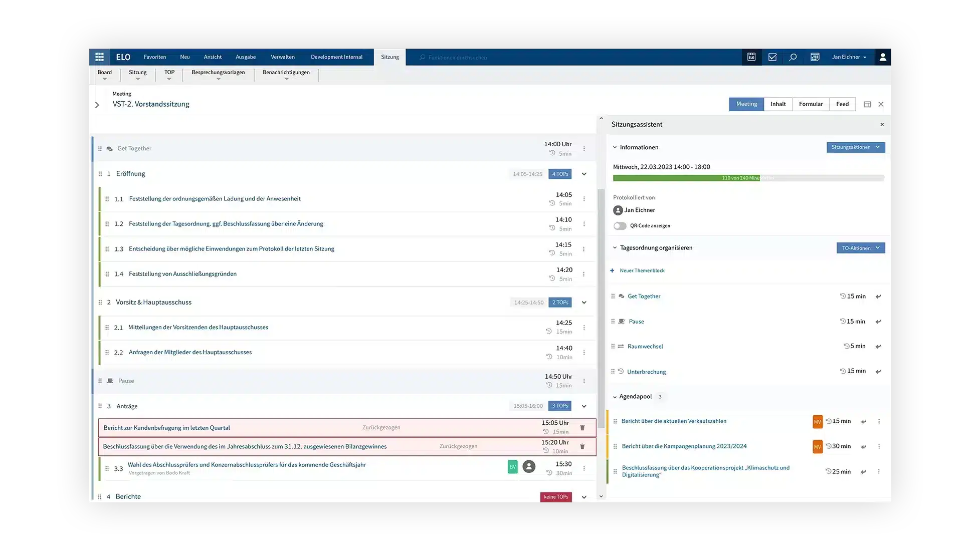
Task: Open the Verwalten menu
Action: tap(282, 57)
